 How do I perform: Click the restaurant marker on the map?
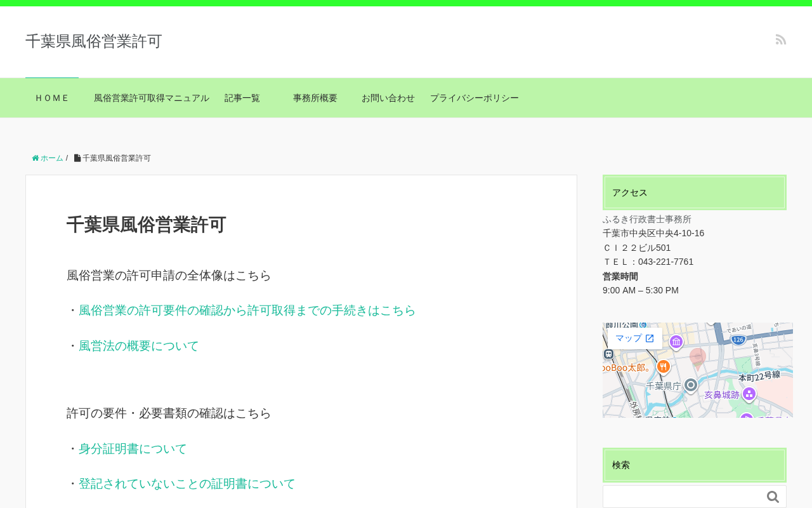click(x=664, y=366)
